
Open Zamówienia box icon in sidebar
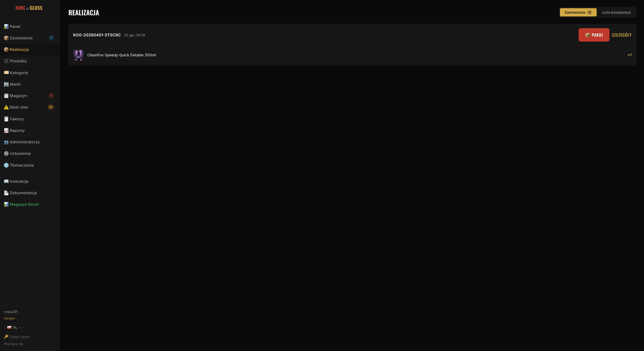point(6,38)
